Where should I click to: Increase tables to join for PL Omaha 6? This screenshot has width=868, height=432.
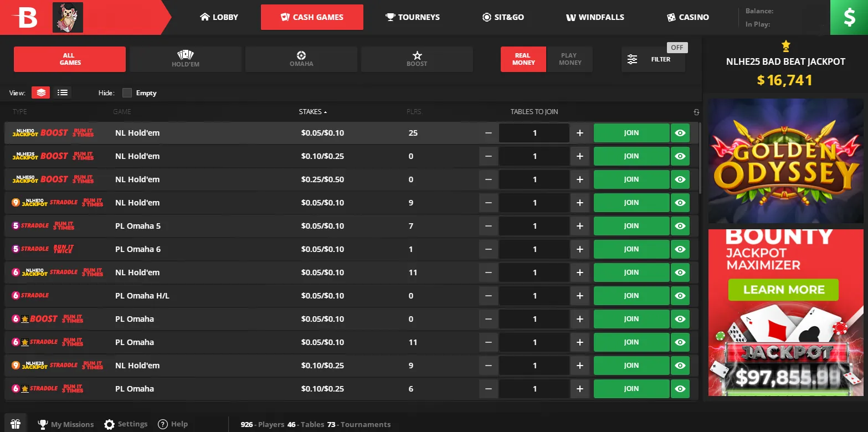580,249
